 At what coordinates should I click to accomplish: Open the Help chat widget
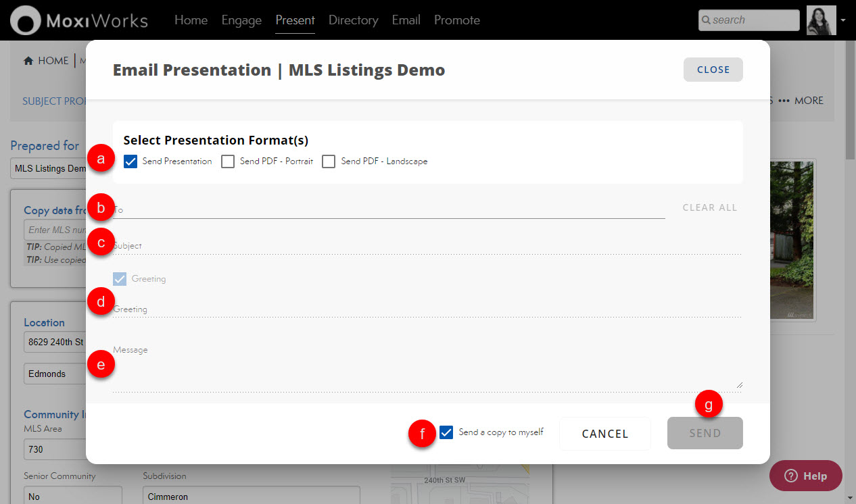pyautogui.click(x=805, y=476)
